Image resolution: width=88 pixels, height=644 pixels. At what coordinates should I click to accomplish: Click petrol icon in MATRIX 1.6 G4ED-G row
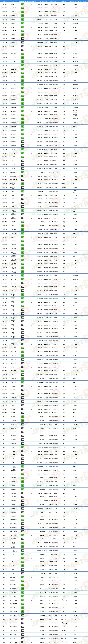23,275
